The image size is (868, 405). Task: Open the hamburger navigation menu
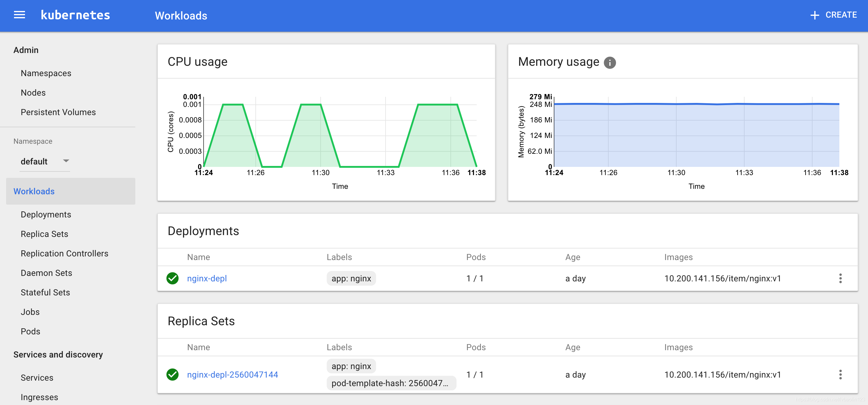click(19, 15)
